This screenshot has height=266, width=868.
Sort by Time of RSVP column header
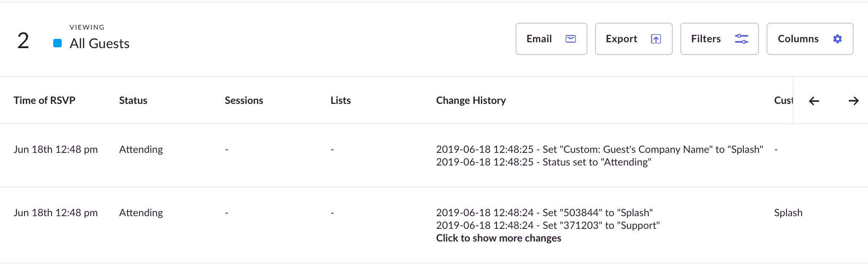pyautogui.click(x=44, y=100)
